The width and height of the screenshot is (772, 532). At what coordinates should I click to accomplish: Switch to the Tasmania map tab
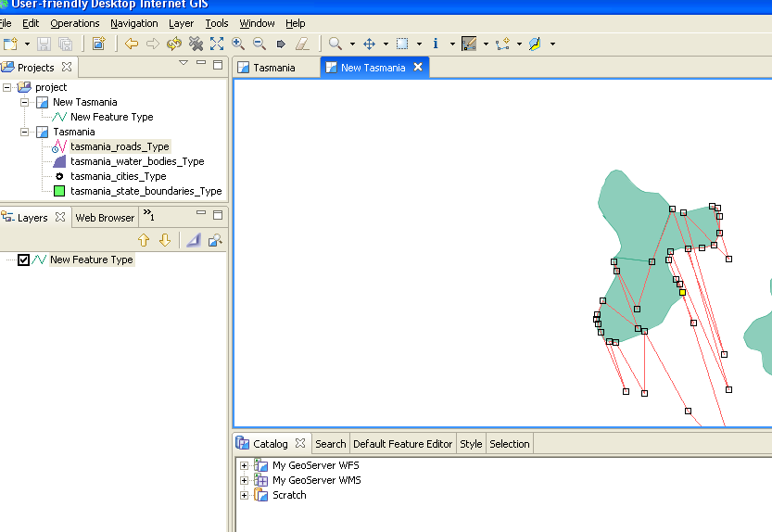point(274,68)
